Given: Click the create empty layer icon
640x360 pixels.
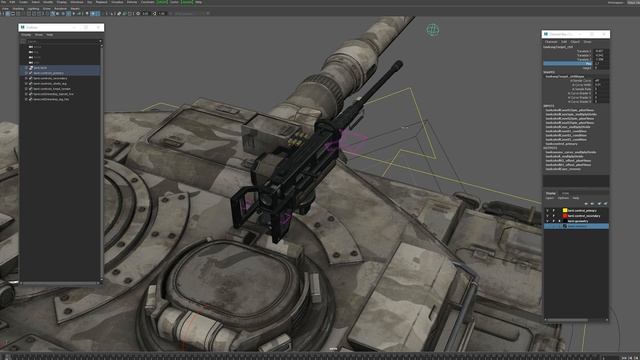Looking at the screenshot, I should (x=599, y=204).
